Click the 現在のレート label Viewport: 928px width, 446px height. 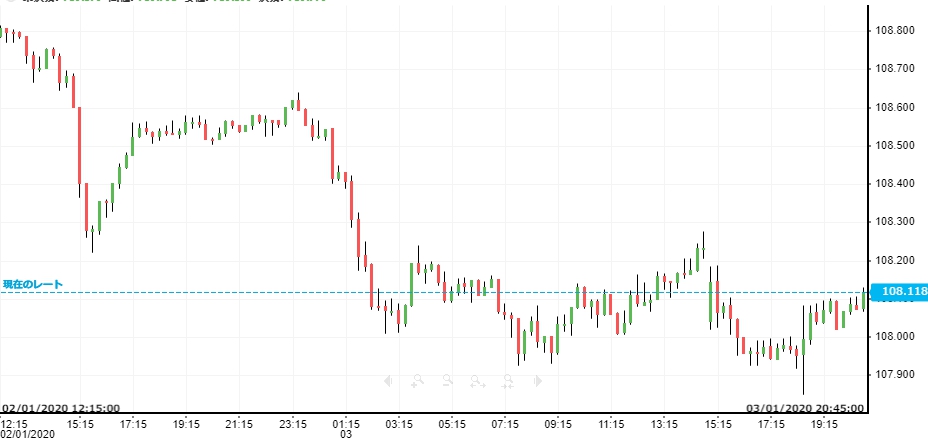[x=33, y=285]
